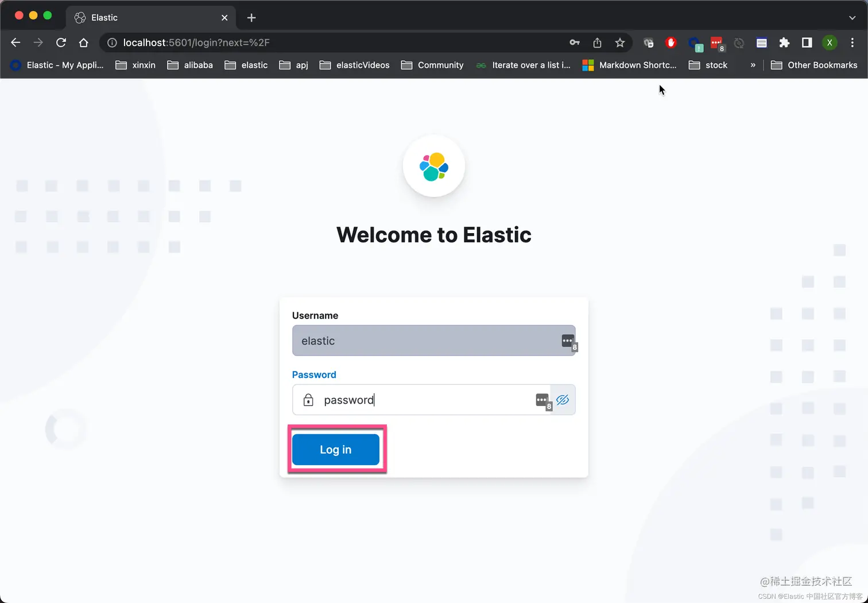The height and width of the screenshot is (603, 868).
Task: Bookmark this tab with star icon
Action: point(620,42)
